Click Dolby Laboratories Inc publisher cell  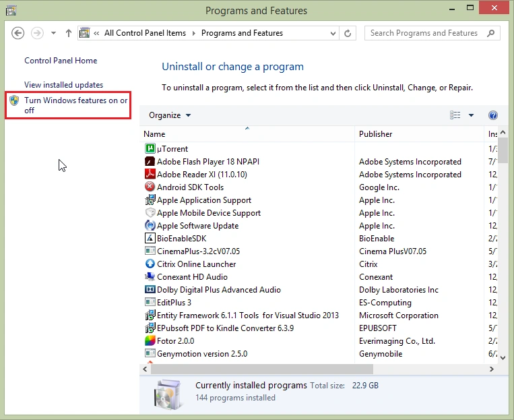[x=399, y=289]
